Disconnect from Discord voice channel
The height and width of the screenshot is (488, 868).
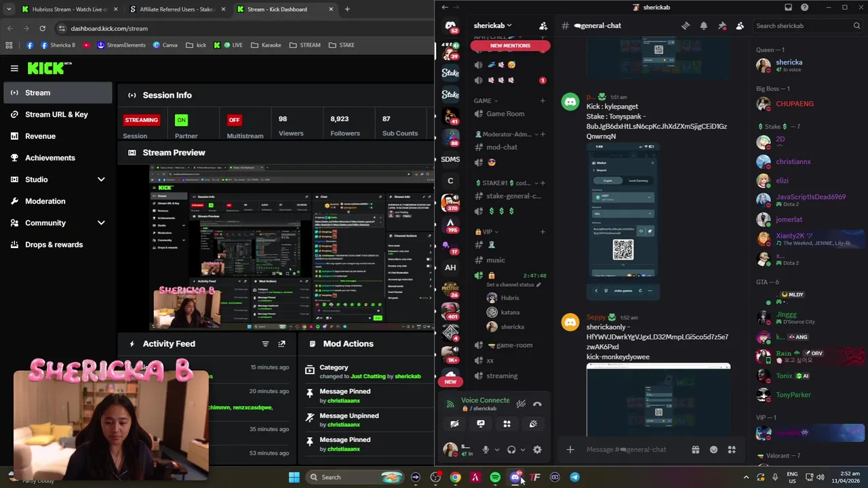537,404
